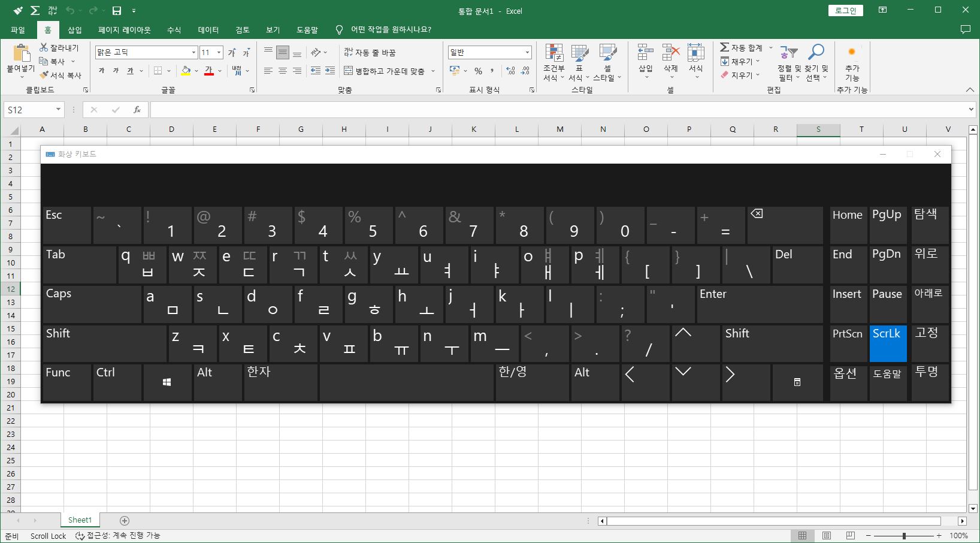The height and width of the screenshot is (543, 980).
Task: Click the Delete cells (삭제) icon
Action: tap(670, 53)
